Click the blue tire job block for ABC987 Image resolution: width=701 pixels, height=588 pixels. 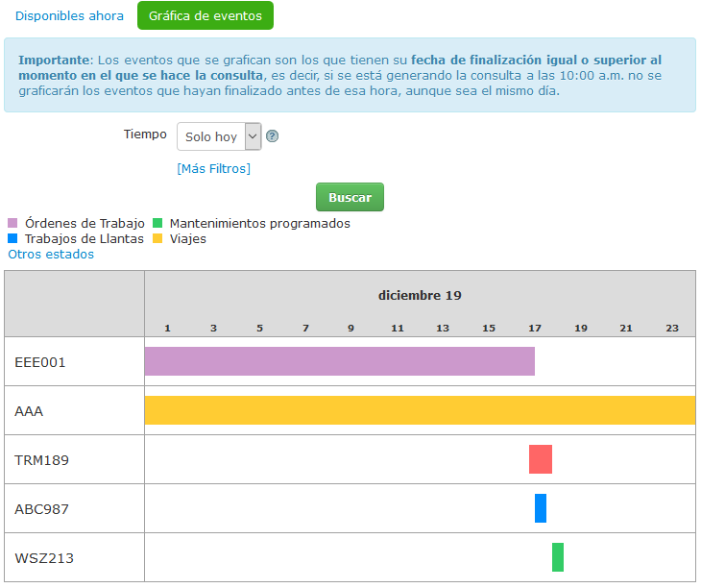point(541,508)
